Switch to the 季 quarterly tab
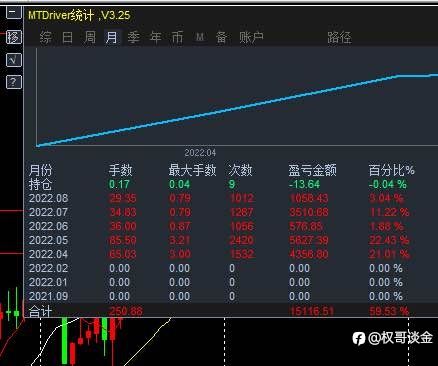438x366 pixels. 134,37
